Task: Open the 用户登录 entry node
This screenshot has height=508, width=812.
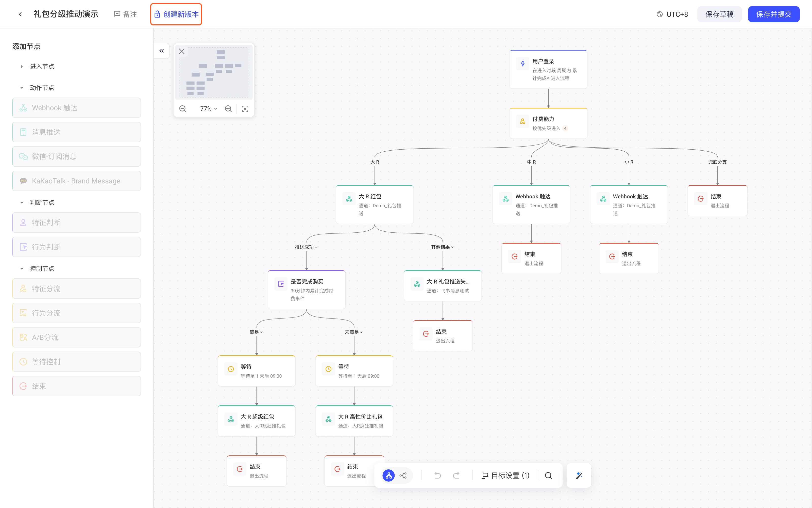Action: [548, 70]
